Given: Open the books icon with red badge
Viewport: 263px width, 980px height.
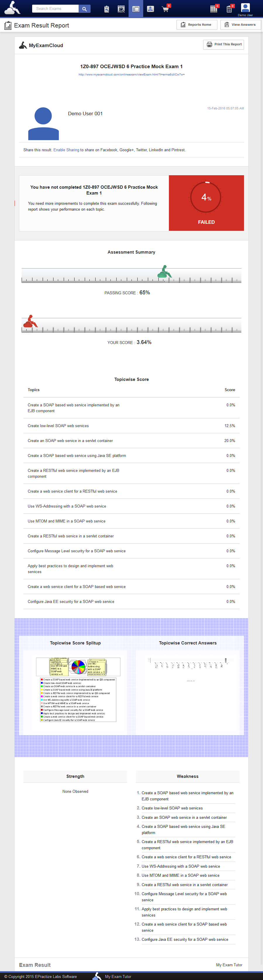Looking at the screenshot, I should point(214,9).
